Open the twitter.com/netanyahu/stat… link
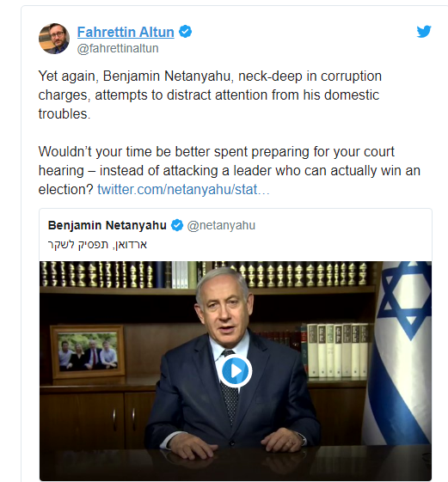This screenshot has height=482, width=448. coord(183,189)
